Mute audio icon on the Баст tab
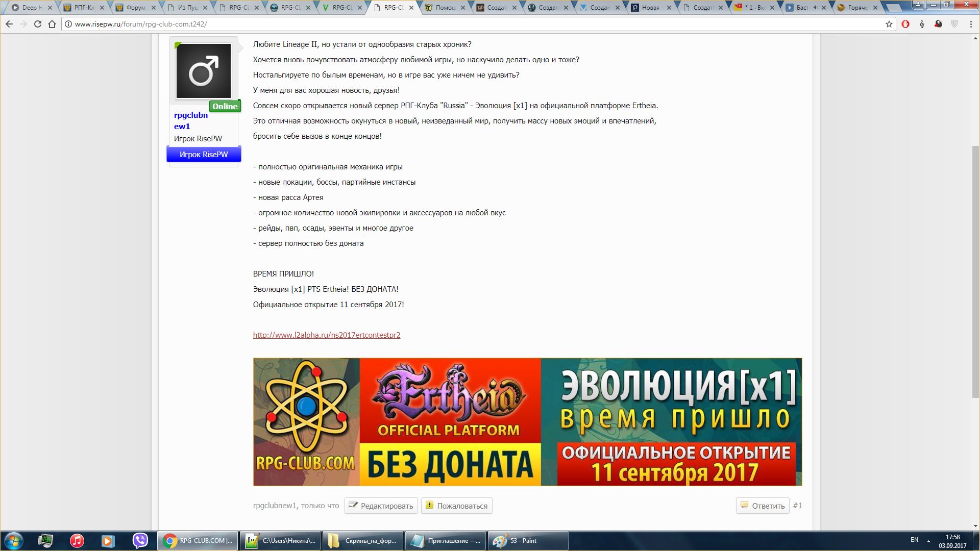 coord(816,8)
